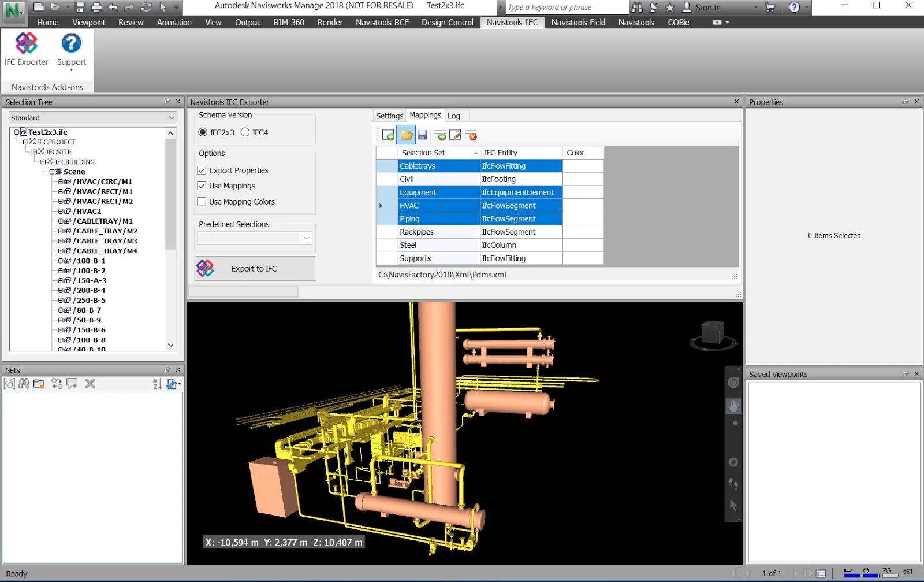Image resolution: width=924 pixels, height=582 pixels.
Task: Collapse the Test2x3.ifc tree node
Action: (x=16, y=132)
